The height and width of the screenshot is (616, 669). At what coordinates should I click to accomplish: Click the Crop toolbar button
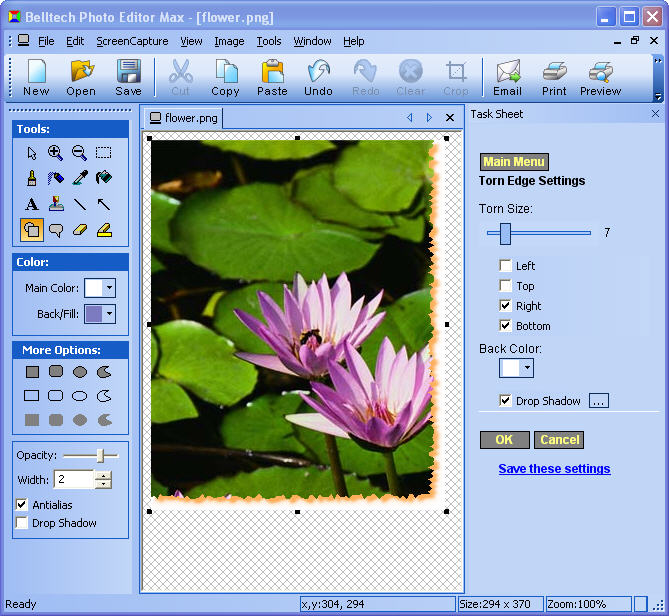click(x=456, y=78)
